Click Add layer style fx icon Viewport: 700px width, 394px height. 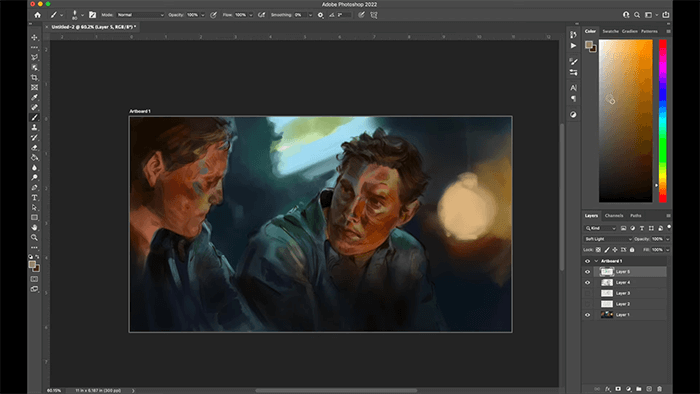(x=608, y=389)
